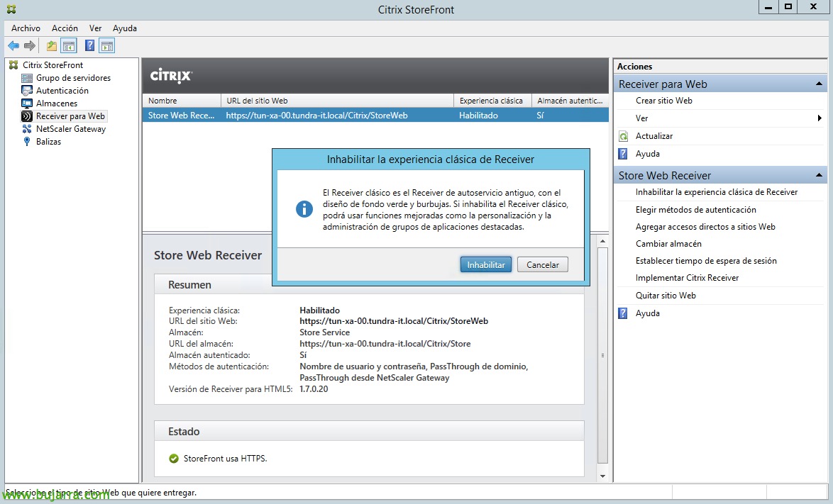
Task: Click the details pane scroll-up arrow
Action: click(602, 242)
